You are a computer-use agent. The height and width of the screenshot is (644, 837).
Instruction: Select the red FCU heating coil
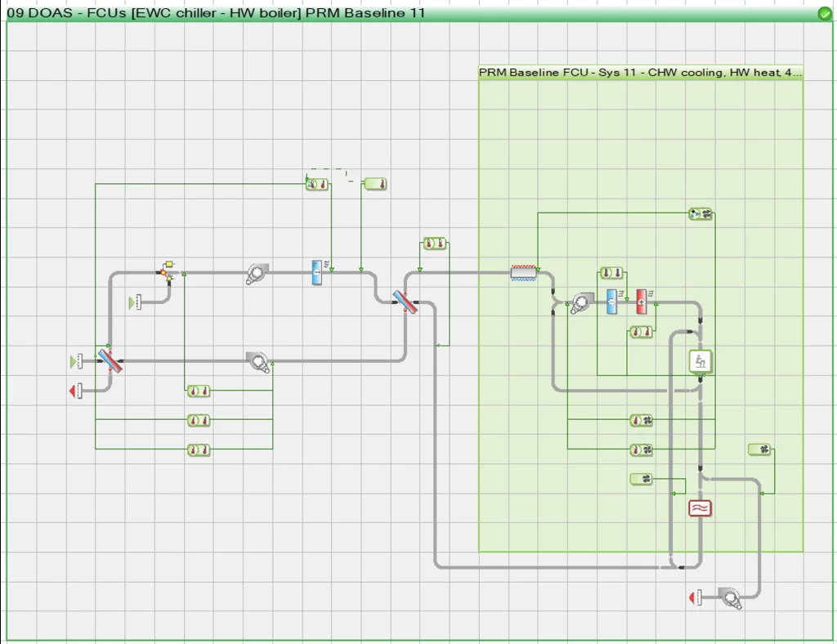642,302
